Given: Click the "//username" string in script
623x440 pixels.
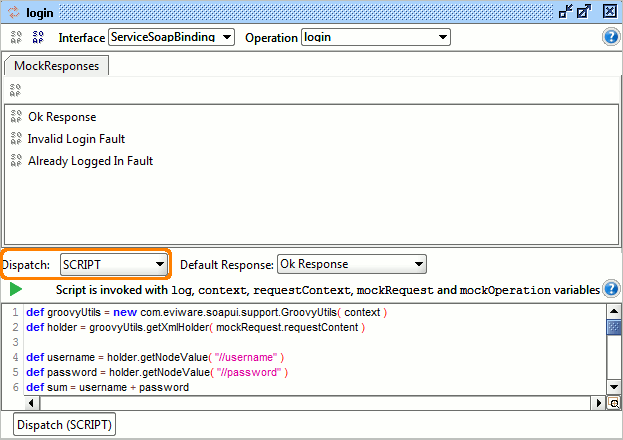Looking at the screenshot, I should pyautogui.click(x=246, y=357).
